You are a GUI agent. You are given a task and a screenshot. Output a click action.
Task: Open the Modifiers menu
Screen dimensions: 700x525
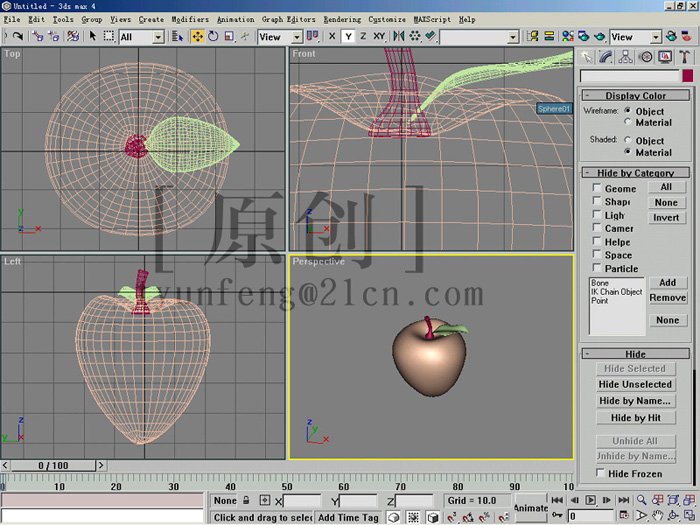[x=190, y=19]
